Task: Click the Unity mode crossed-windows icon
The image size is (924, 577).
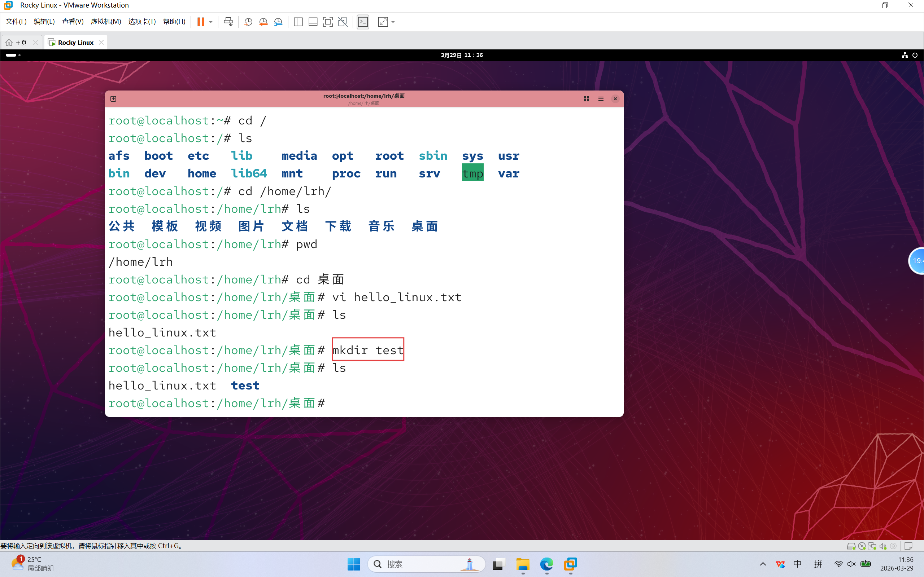Action: (343, 22)
